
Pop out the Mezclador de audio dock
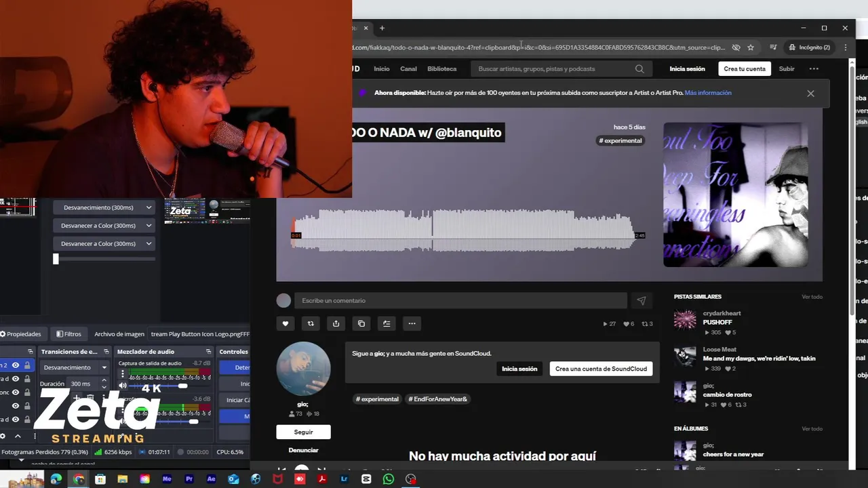pos(208,352)
